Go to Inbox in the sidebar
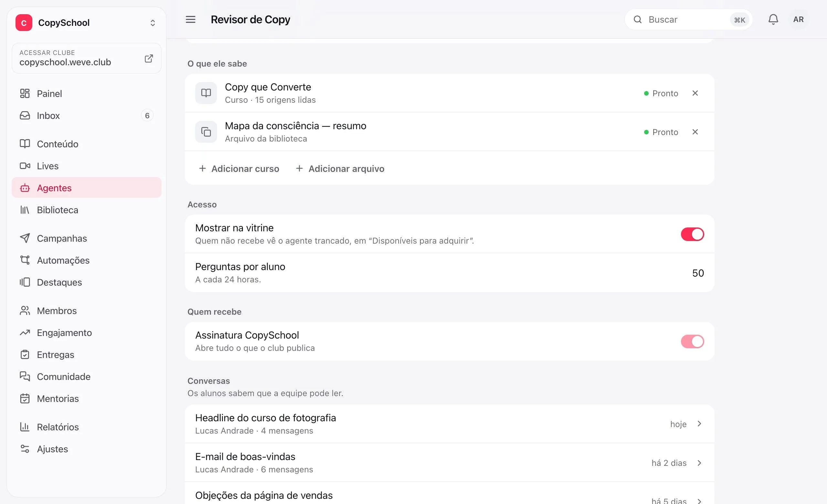Image resolution: width=827 pixels, height=504 pixels. [x=87, y=115]
